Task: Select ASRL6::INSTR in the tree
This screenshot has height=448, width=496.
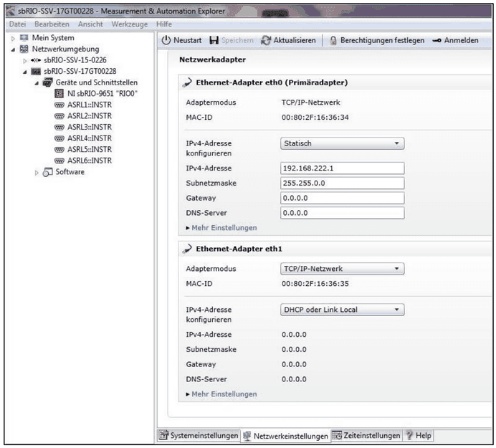Action: [x=90, y=161]
